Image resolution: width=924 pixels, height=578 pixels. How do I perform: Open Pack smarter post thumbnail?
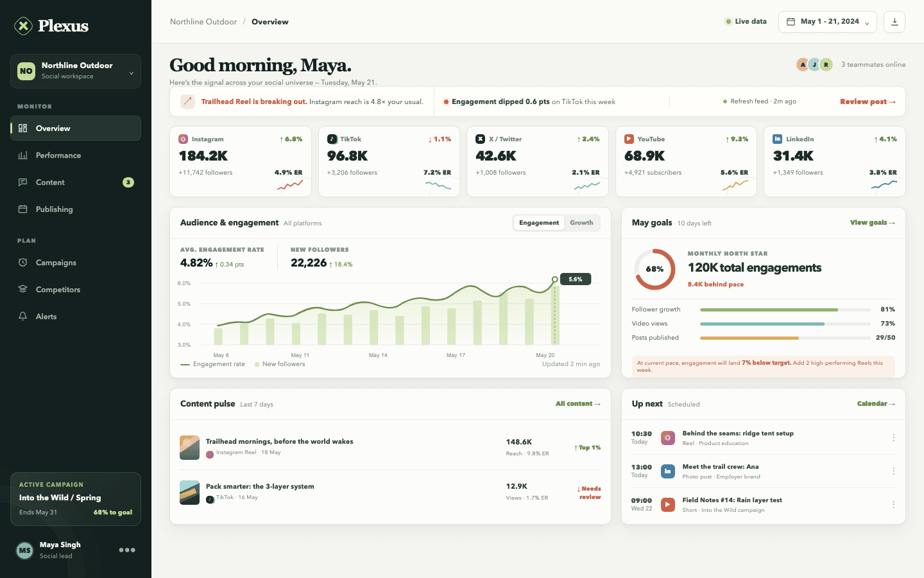click(x=190, y=493)
